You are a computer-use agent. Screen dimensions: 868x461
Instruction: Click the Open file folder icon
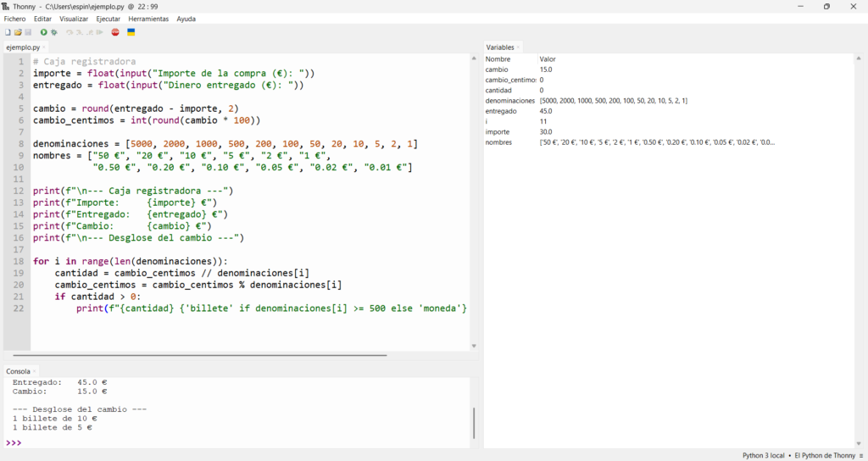click(18, 32)
